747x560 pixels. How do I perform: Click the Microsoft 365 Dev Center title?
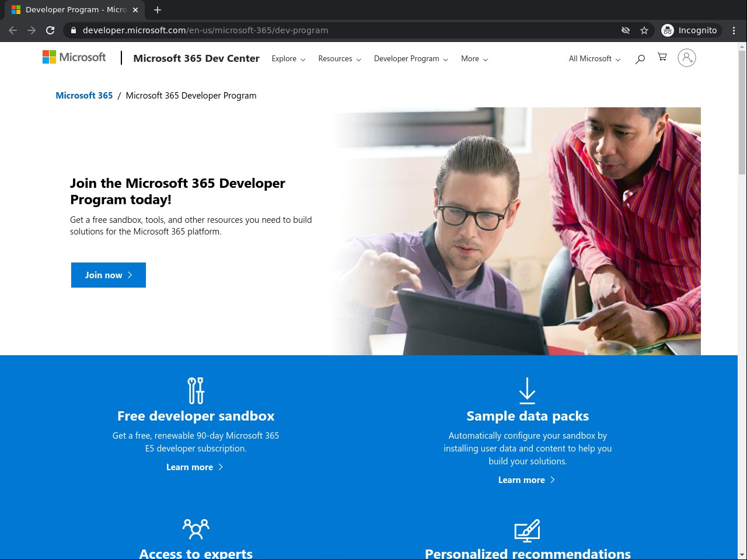click(196, 58)
